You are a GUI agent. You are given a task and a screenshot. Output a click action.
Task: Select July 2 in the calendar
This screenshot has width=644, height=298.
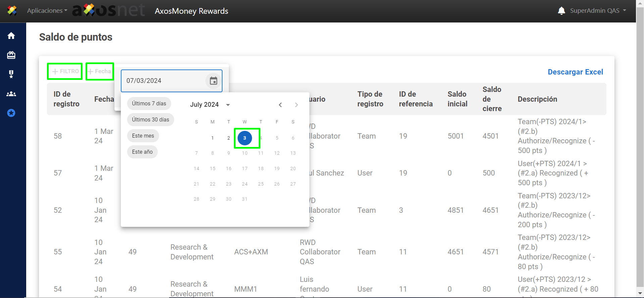coord(229,138)
